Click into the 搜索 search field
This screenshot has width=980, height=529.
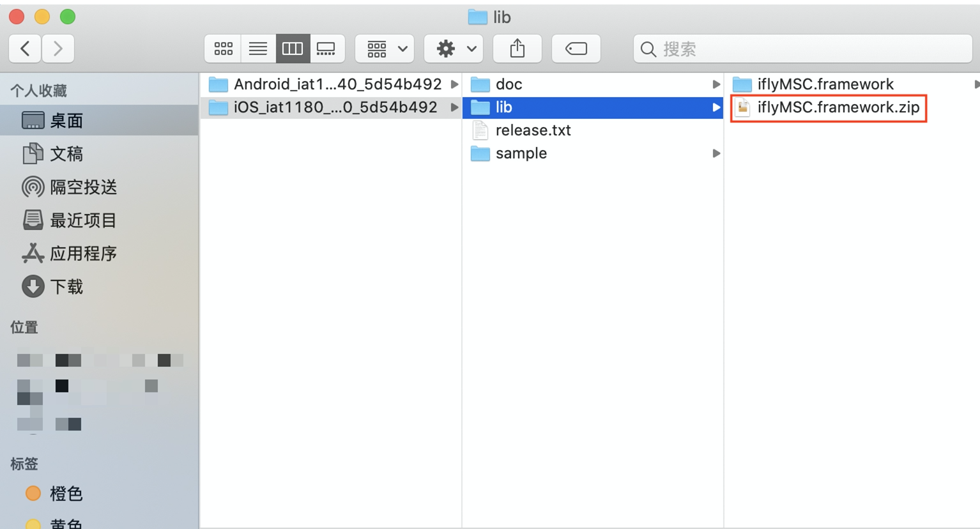(803, 49)
